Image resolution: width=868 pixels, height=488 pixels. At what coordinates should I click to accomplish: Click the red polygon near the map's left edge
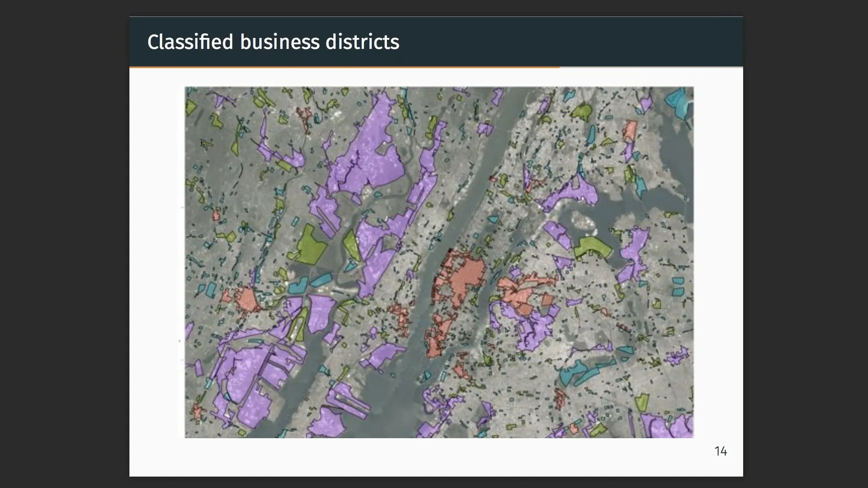247,298
